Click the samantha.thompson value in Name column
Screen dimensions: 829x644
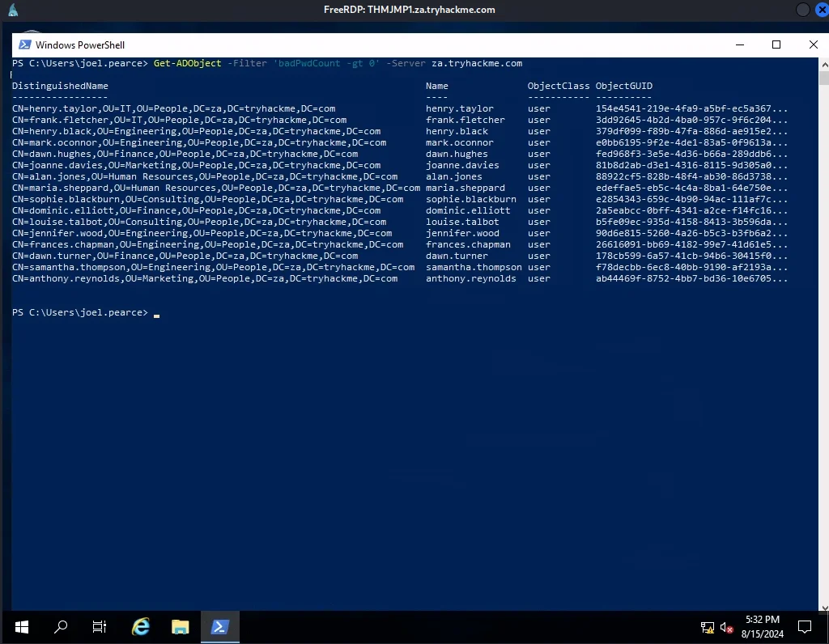(x=474, y=267)
